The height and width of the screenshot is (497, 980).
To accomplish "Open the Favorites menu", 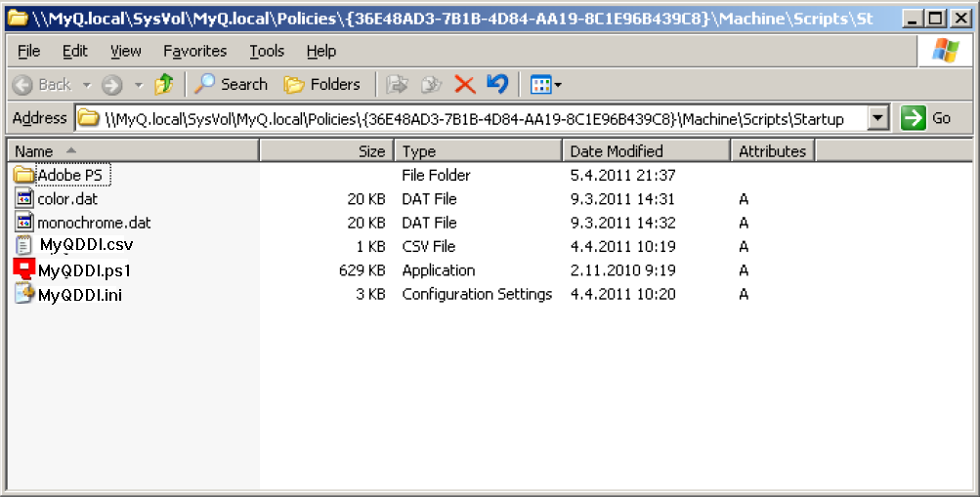I will tap(194, 51).
